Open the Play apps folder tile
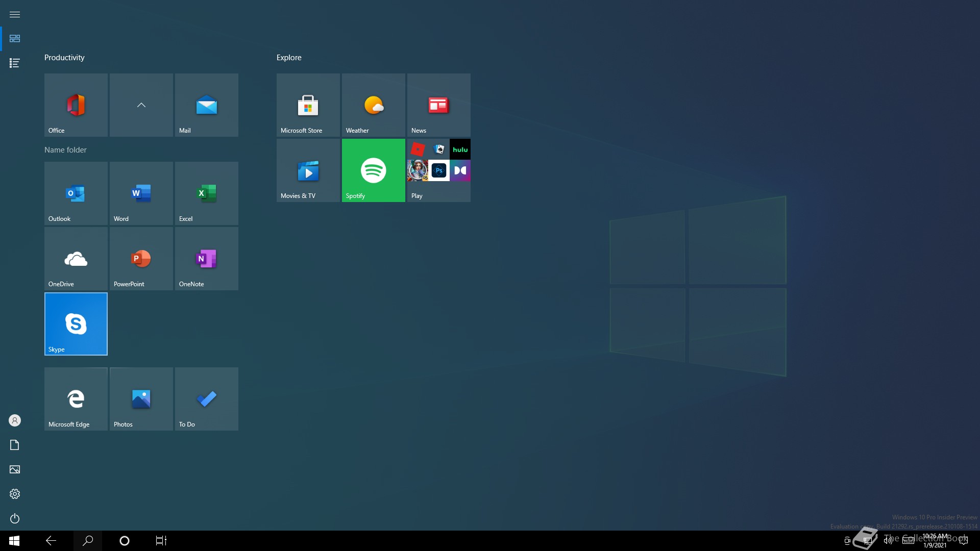The height and width of the screenshot is (551, 980). (438, 170)
